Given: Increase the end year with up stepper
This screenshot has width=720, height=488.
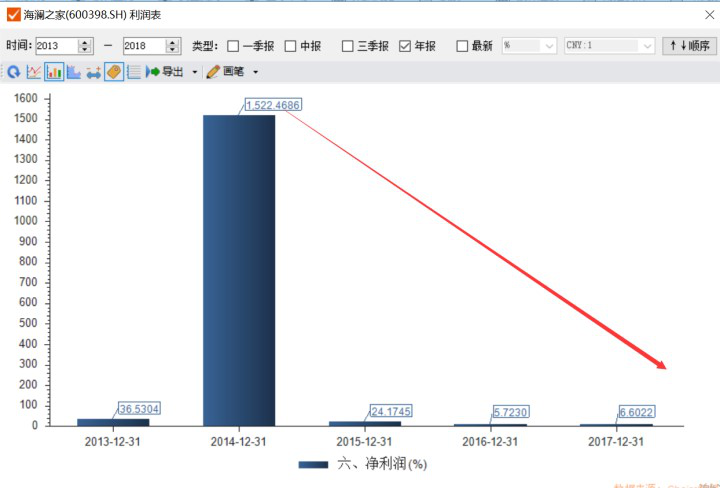Looking at the screenshot, I should (x=172, y=42).
